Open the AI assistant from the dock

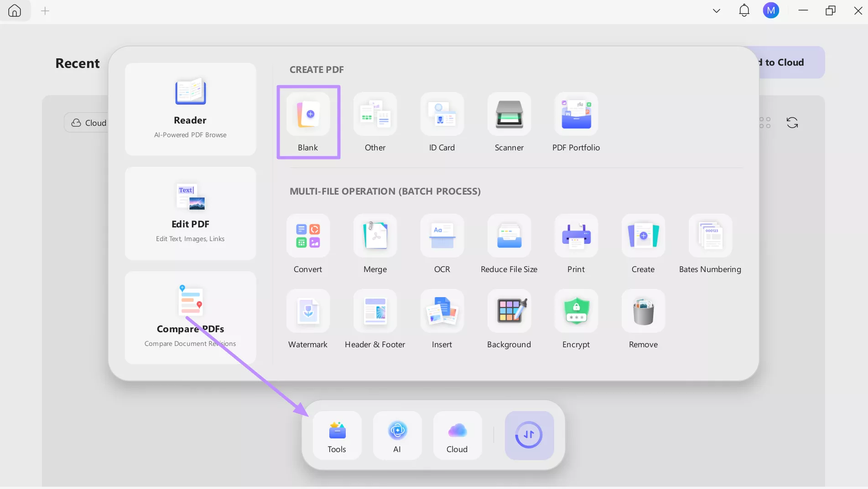tap(396, 434)
